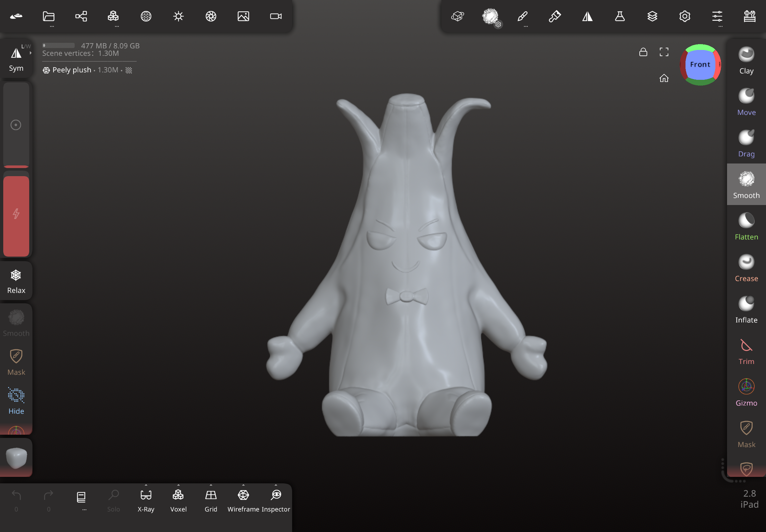Expand Voxel options caret
Screen dimensions: 766x532
coord(179,485)
